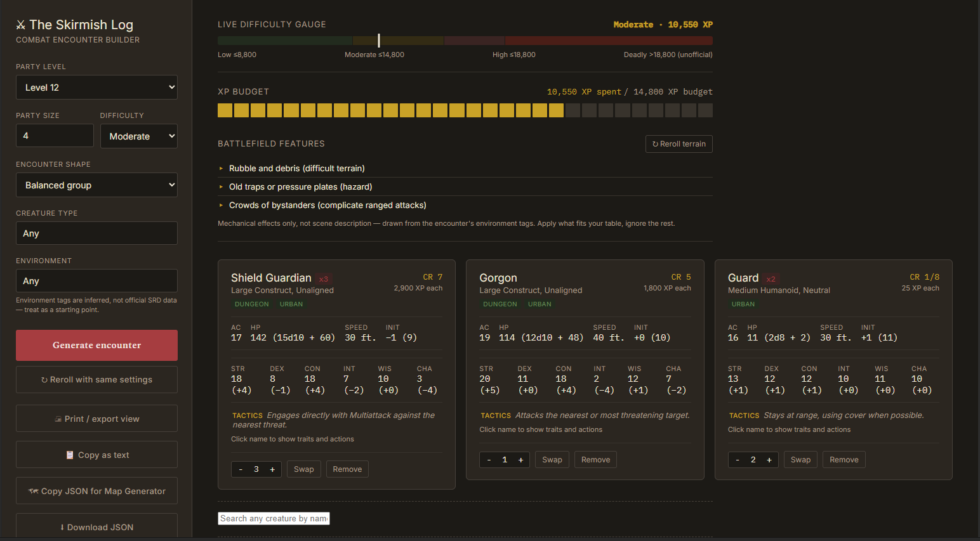Viewport: 980px width, 541px height.
Task: Click Shield Guardian URBAN tag
Action: (x=291, y=304)
